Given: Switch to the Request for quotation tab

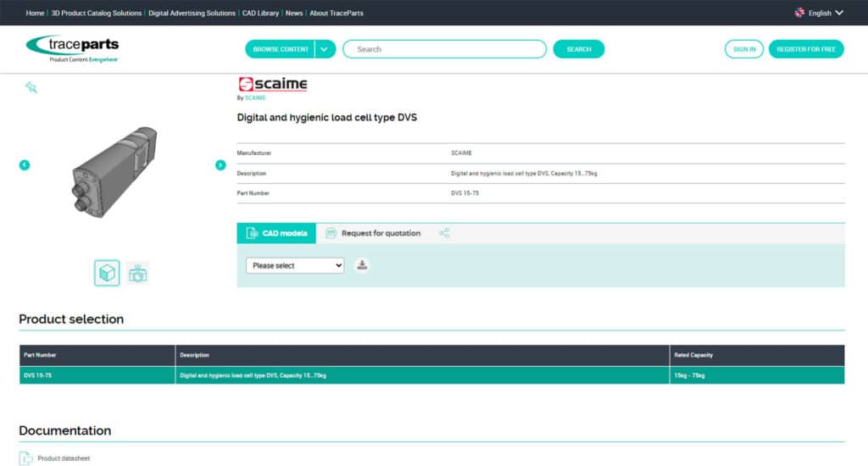Looking at the screenshot, I should click(373, 233).
